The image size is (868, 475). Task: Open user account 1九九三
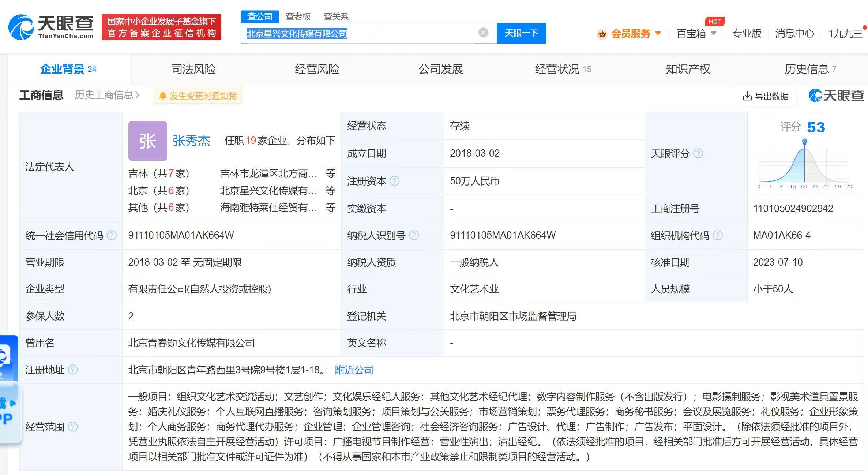(x=845, y=34)
